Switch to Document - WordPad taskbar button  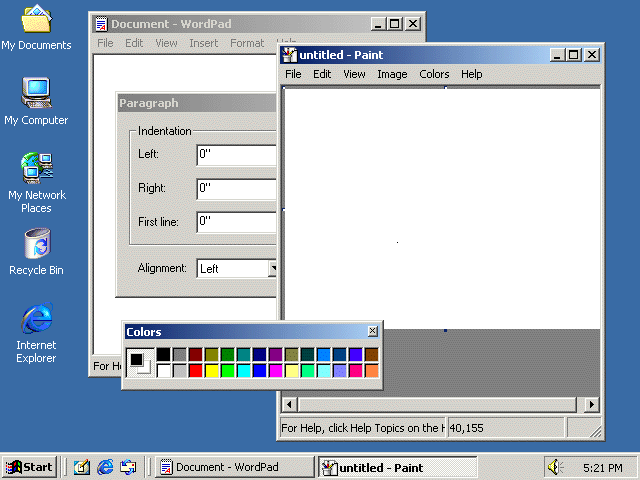click(234, 467)
